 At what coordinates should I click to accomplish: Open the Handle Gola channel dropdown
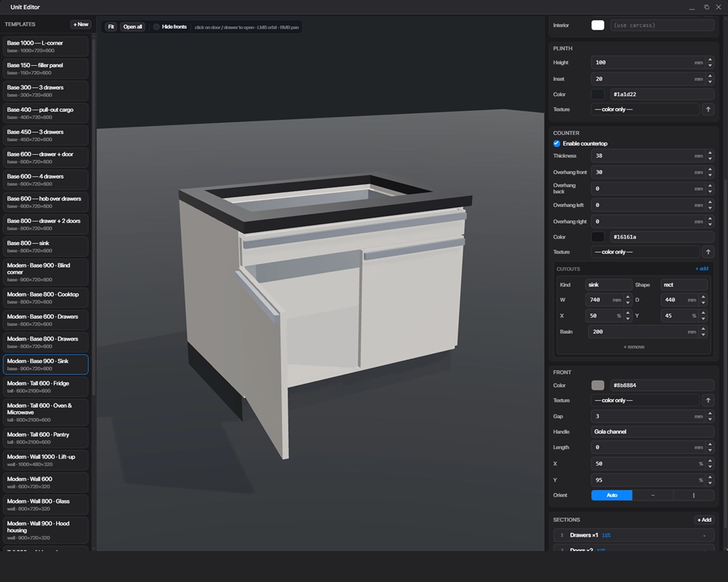coord(653,432)
